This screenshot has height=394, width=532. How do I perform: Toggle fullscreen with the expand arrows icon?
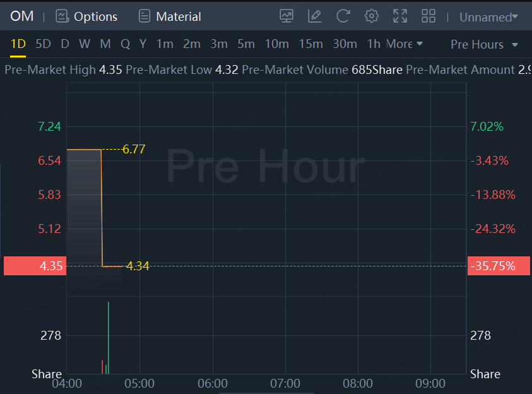pos(400,16)
